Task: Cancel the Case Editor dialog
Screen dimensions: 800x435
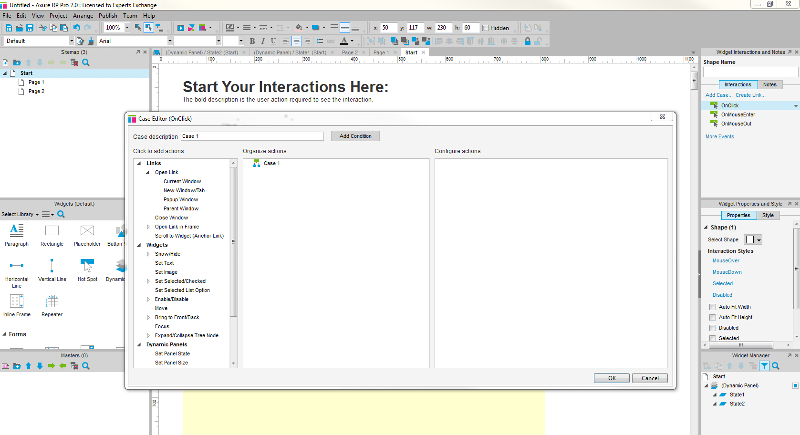Action: click(649, 378)
